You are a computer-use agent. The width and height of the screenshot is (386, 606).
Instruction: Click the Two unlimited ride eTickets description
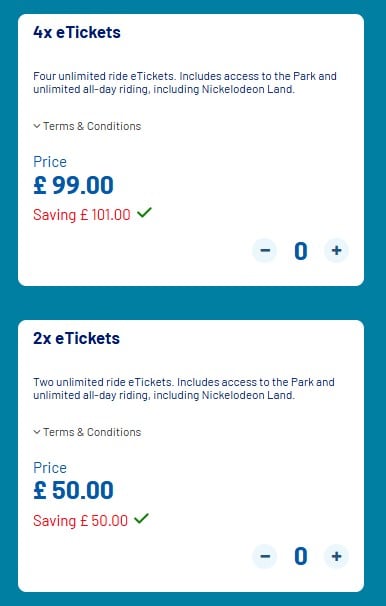[x=184, y=389]
